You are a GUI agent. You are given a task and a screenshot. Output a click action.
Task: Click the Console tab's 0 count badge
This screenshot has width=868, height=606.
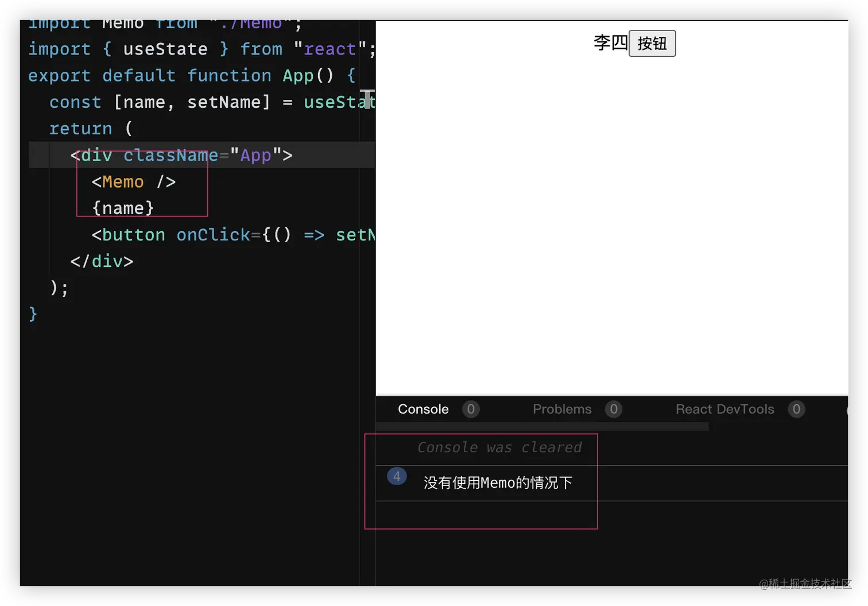coord(471,409)
